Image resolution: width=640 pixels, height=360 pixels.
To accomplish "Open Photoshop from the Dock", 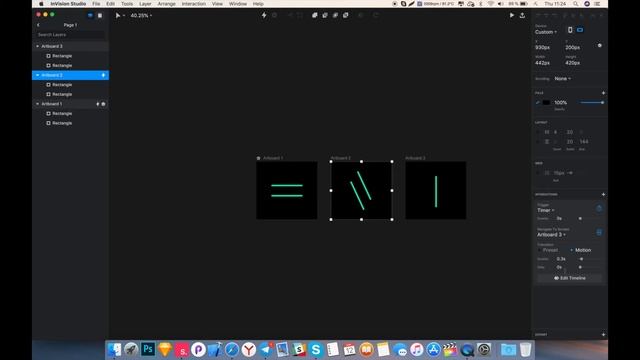I will (148, 349).
